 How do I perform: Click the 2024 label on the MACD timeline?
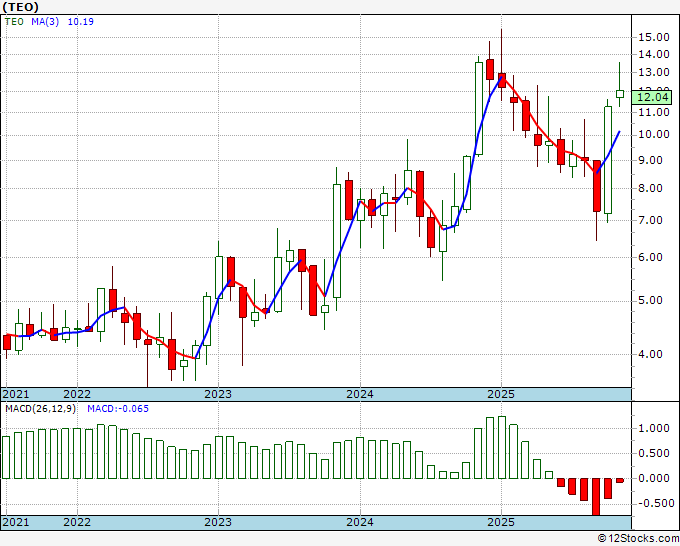click(360, 522)
